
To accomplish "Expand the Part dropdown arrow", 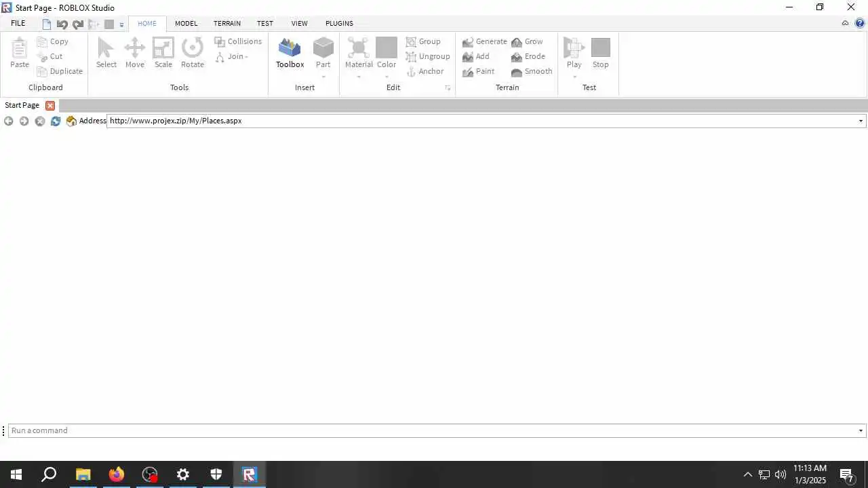I will [323, 76].
